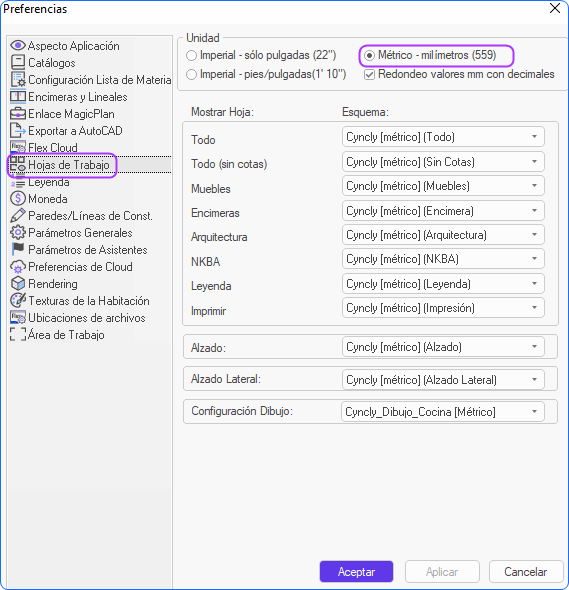Click the Enlace MagicPlan briefcase icon
The width and height of the screenshot is (569, 590).
(18, 114)
